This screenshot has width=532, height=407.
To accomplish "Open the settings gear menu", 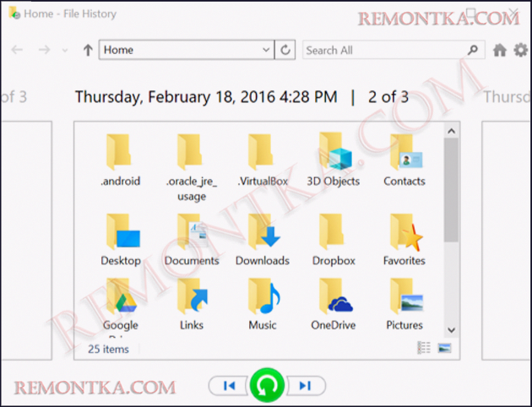I will click(x=520, y=50).
